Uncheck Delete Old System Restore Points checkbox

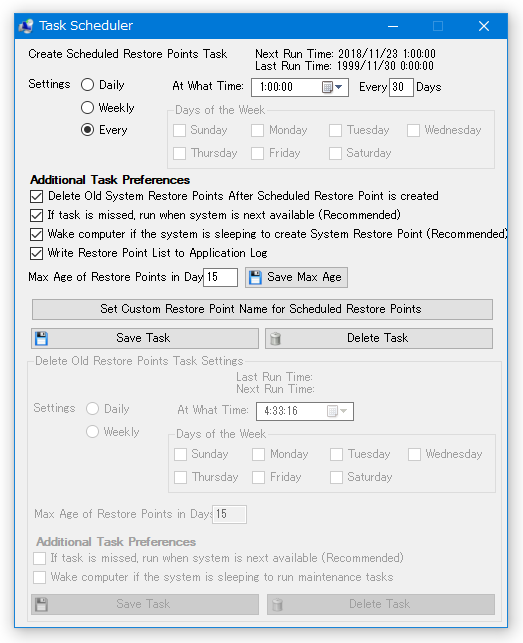(37, 196)
